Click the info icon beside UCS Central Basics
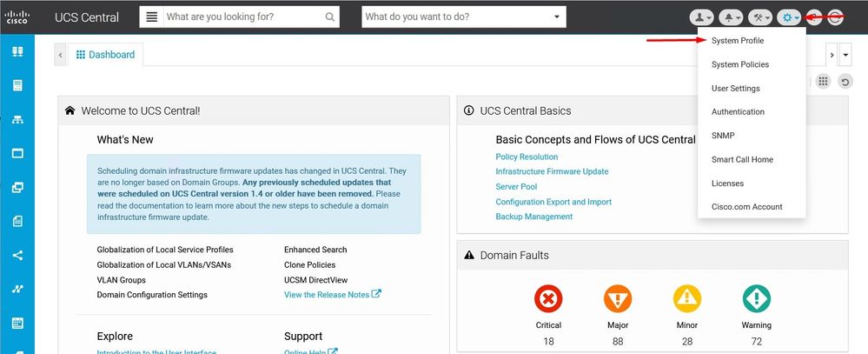 click(x=469, y=110)
